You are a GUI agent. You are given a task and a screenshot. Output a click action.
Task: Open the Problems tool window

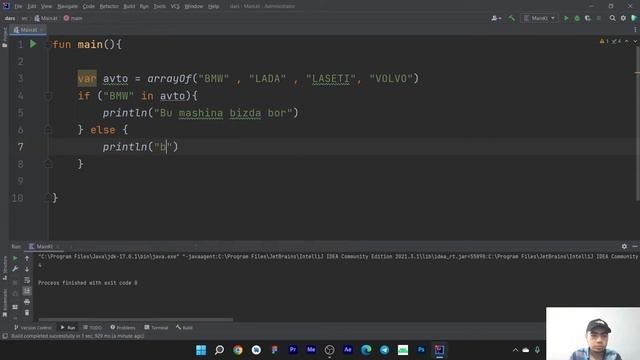pos(123,328)
